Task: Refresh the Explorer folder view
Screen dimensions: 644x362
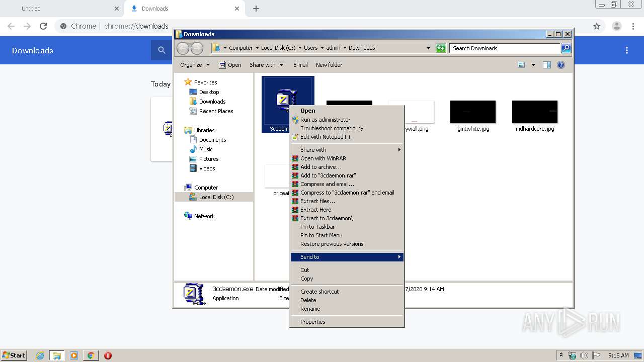Action: click(441, 48)
